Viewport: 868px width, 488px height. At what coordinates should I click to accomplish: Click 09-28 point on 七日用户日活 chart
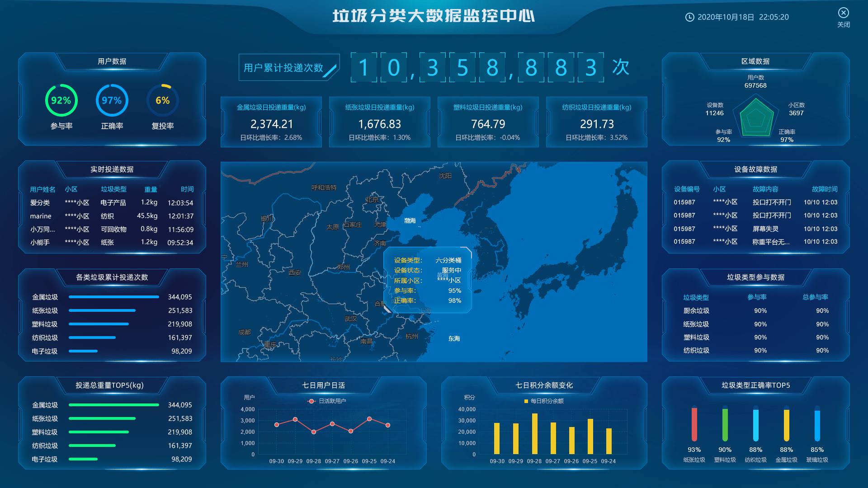tap(314, 432)
